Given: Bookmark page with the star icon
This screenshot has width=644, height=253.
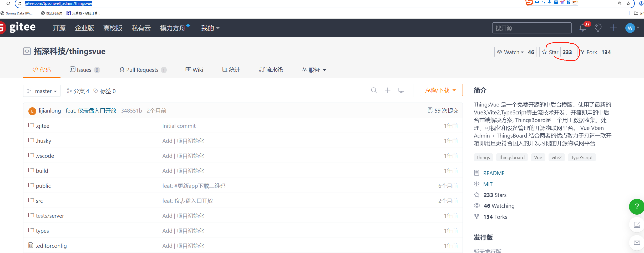Looking at the screenshot, I should point(628,3).
